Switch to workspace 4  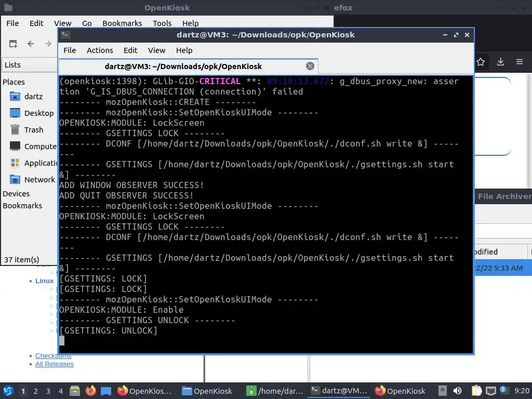61,391
